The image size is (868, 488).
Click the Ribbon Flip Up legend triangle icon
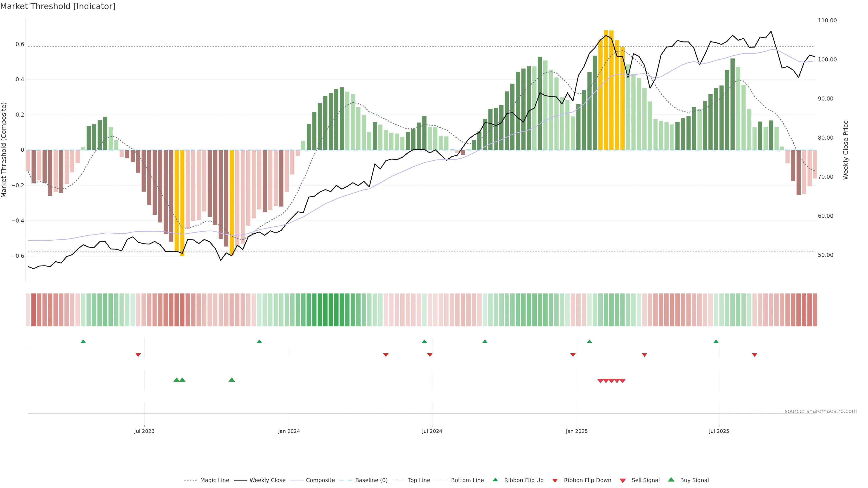coord(495,480)
